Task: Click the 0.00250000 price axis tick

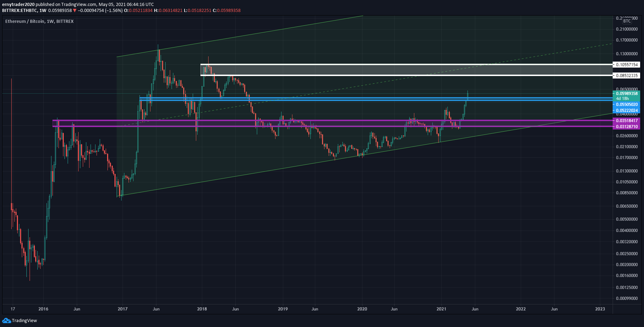Action: click(x=627, y=254)
